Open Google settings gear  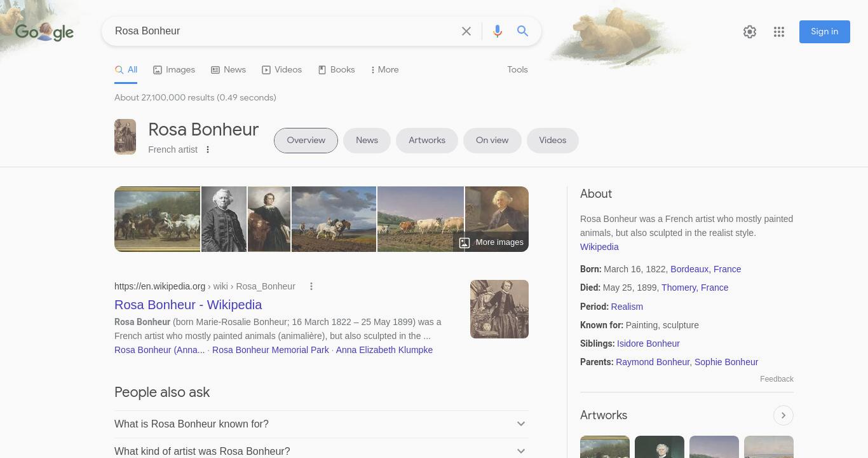(x=750, y=32)
